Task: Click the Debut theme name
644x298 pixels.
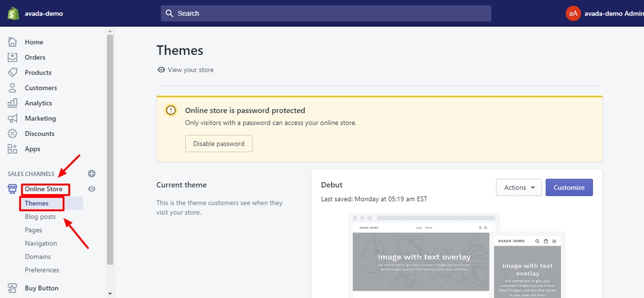Action: point(332,185)
